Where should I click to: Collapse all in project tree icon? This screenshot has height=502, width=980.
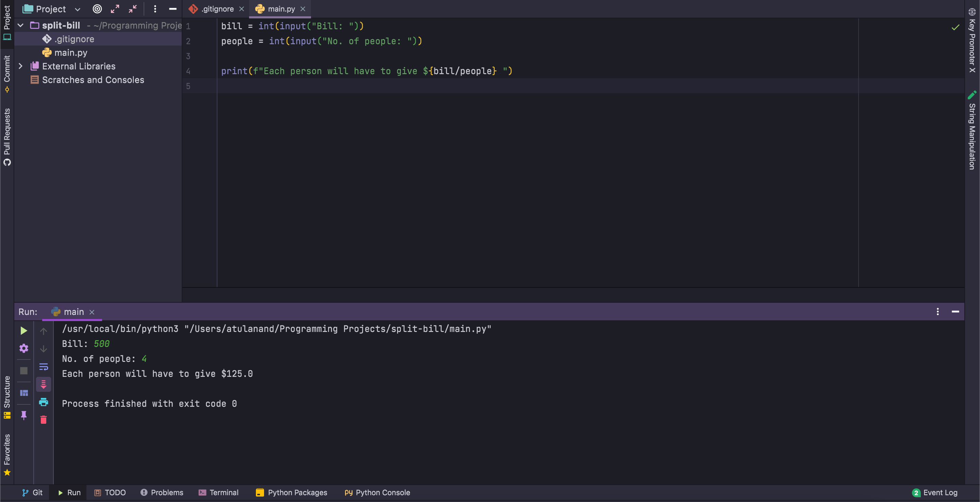pyautogui.click(x=132, y=9)
